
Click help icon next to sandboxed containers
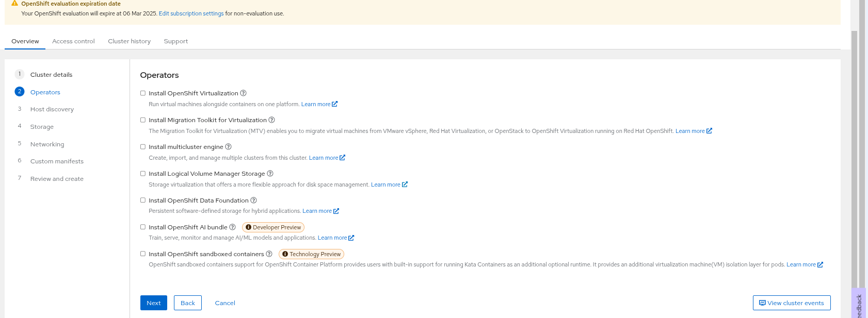click(x=269, y=254)
